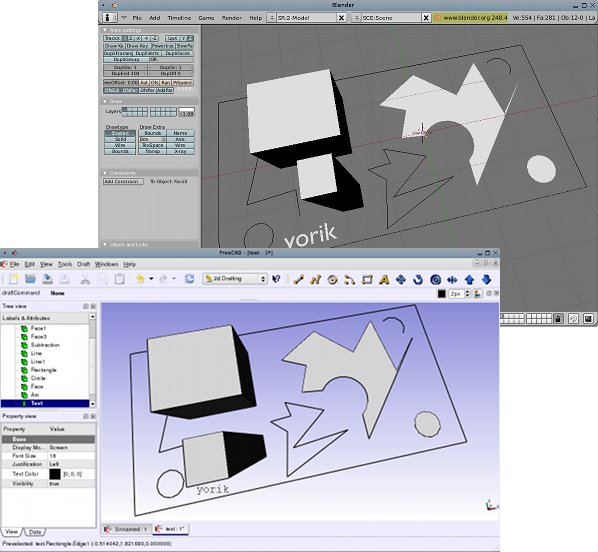The height and width of the screenshot is (552, 598).
Task: Select the Draft text tool icon
Action: coord(384,280)
